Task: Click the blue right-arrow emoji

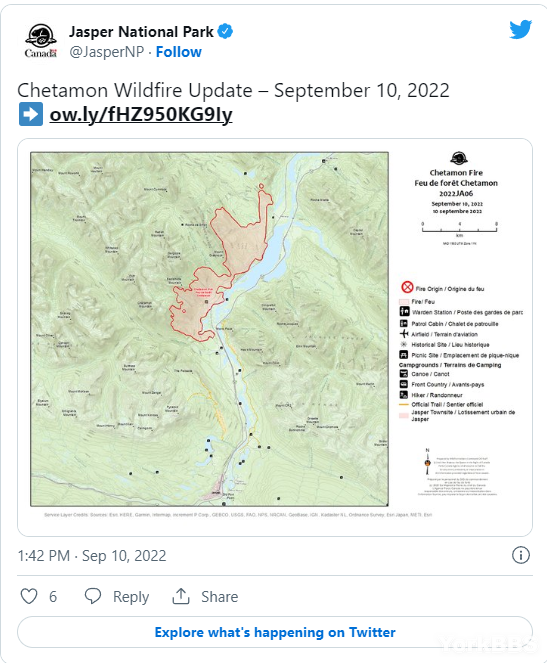Action: pyautogui.click(x=31, y=114)
